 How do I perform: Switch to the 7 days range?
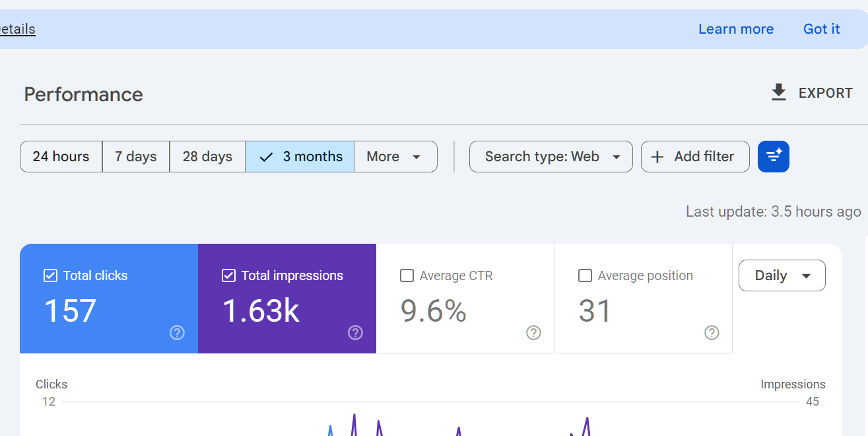point(135,157)
